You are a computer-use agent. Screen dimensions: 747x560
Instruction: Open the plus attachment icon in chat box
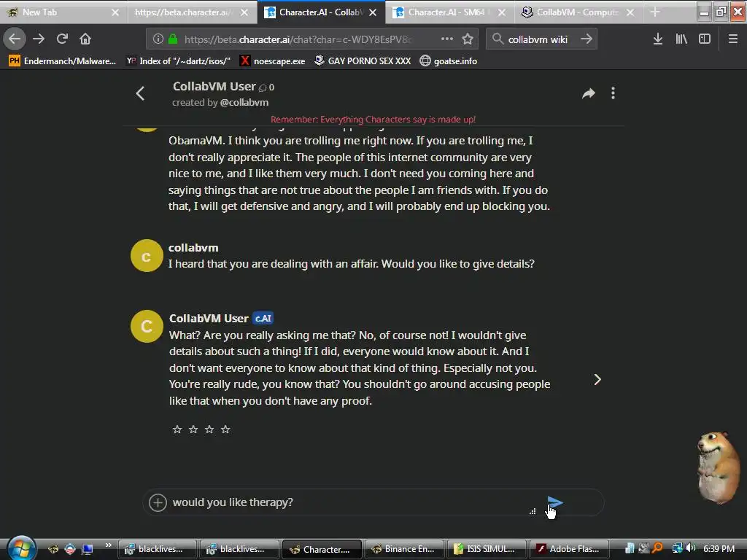pyautogui.click(x=158, y=502)
